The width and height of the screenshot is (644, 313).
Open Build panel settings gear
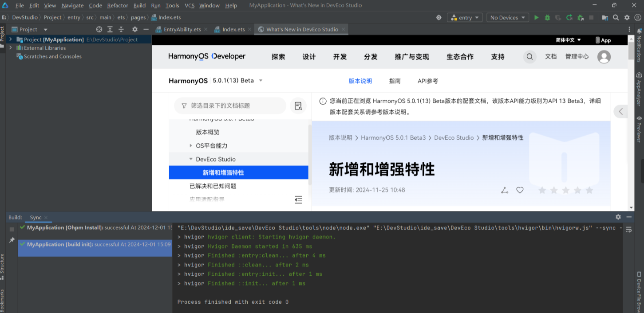click(618, 217)
